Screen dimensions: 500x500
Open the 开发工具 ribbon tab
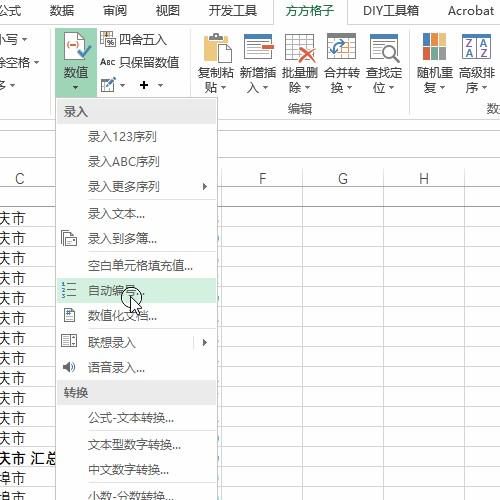(x=233, y=11)
